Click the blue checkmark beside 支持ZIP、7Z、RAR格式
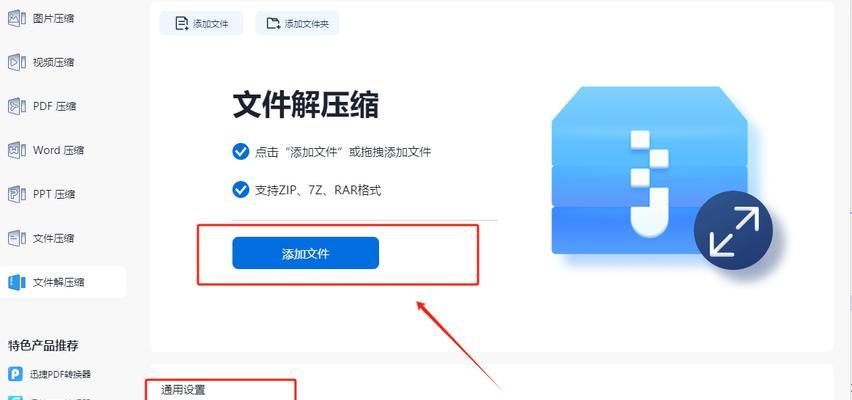 (240, 190)
